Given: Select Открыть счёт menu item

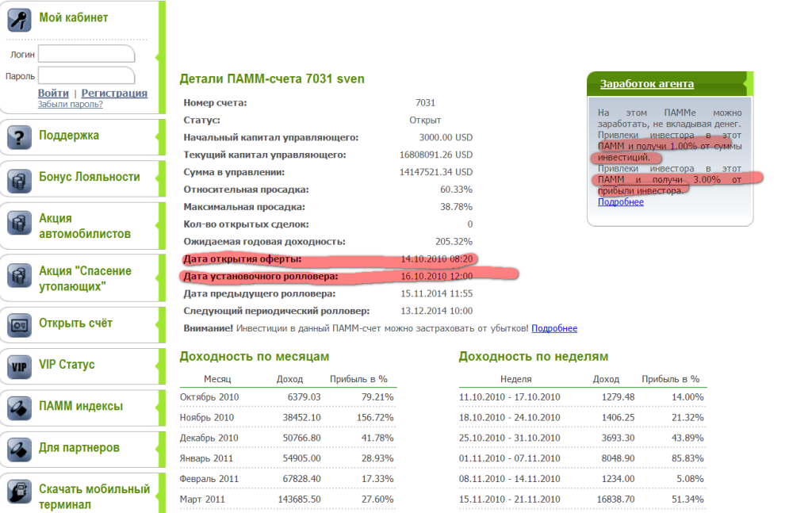Looking at the screenshot, I should click(x=75, y=323).
